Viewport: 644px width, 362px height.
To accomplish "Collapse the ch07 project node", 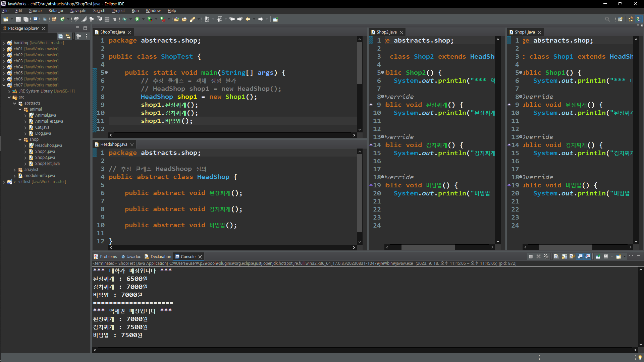I will click(4, 85).
